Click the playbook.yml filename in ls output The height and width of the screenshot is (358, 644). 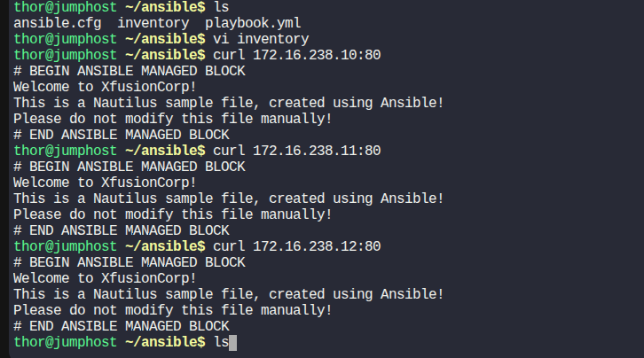253,23
